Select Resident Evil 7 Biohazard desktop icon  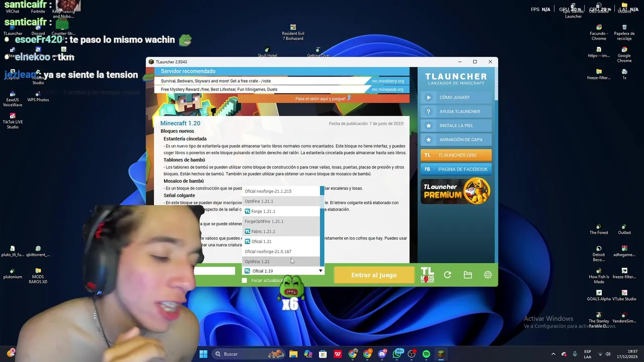pyautogui.click(x=293, y=33)
